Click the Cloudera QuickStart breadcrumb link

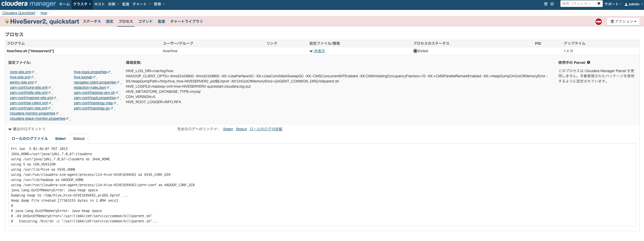point(19,13)
